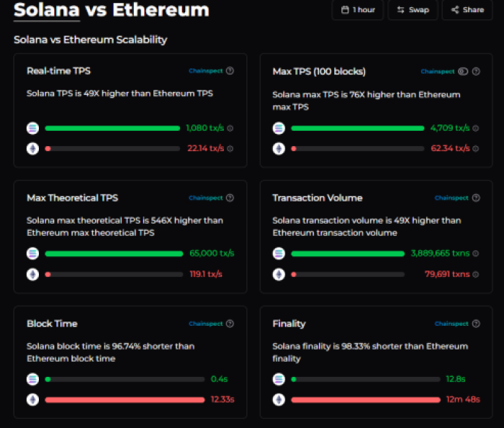
Task: Click the Block Time card title
Action: point(52,324)
